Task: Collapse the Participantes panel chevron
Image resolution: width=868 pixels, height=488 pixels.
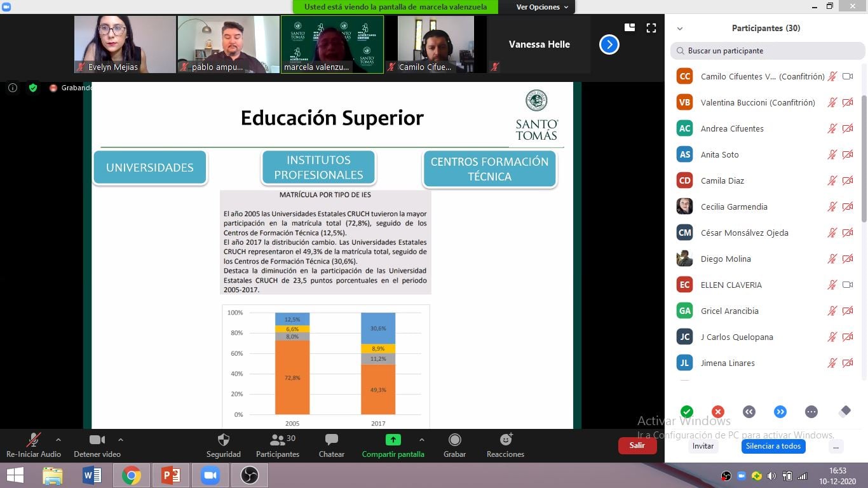Action: point(680,29)
